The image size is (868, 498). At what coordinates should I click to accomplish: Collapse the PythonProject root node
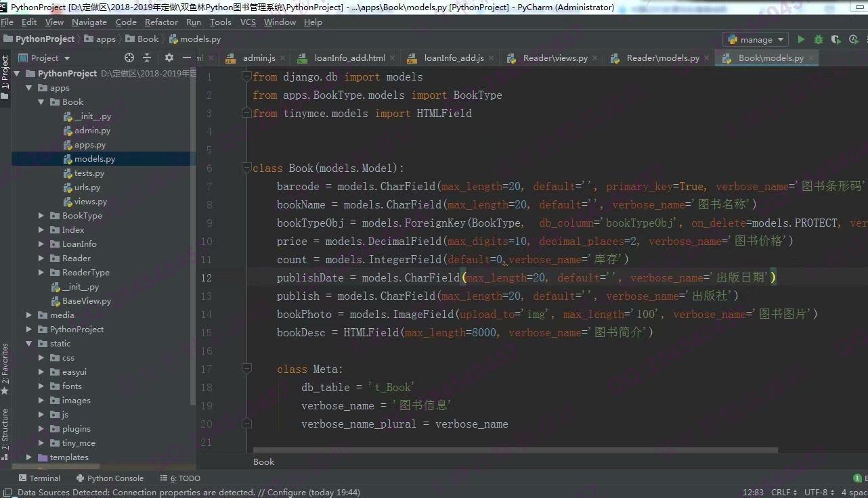pos(17,74)
